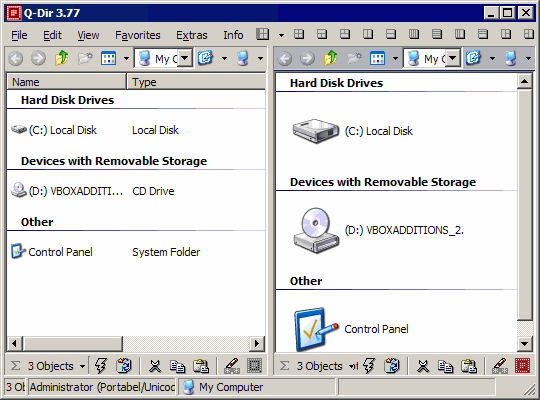Click the pane layout selector icon beside Info
This screenshot has height=400, width=540.
[262, 34]
